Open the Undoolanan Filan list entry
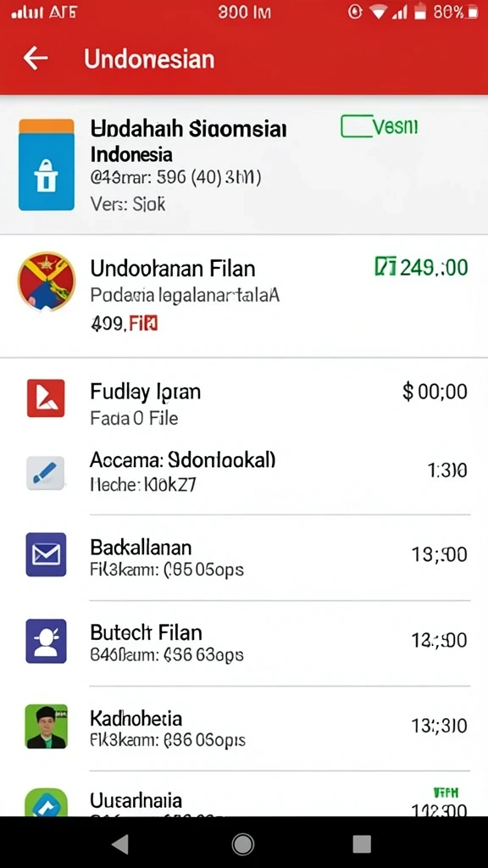Image resolution: width=488 pixels, height=868 pixels. [x=244, y=296]
